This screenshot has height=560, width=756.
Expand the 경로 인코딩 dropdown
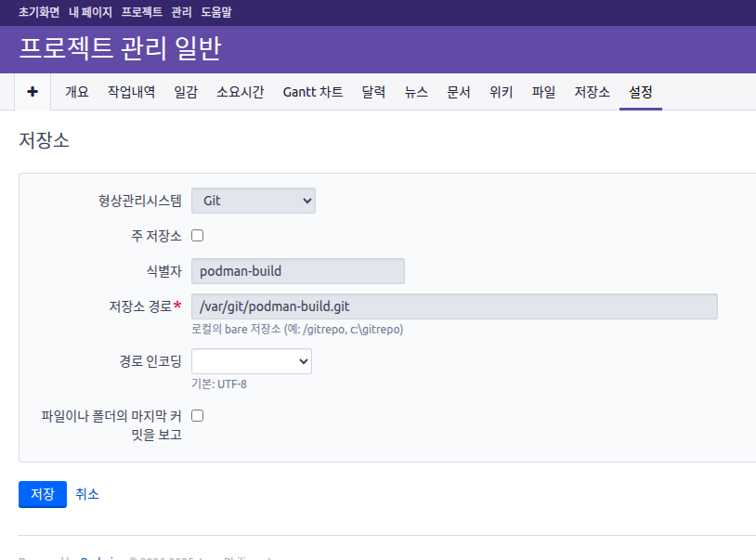tap(251, 361)
